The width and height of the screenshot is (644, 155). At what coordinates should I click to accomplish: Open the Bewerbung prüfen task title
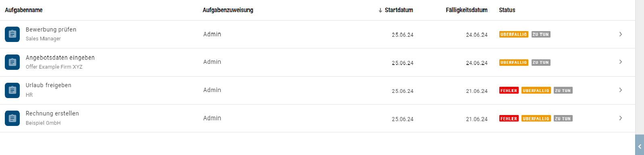(x=51, y=29)
